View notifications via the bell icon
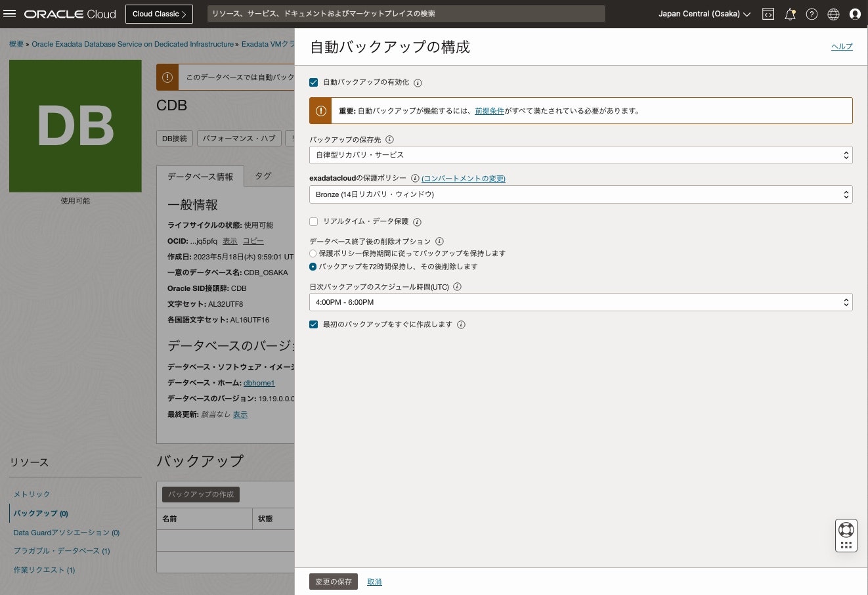Image resolution: width=868 pixels, height=595 pixels. pos(790,14)
